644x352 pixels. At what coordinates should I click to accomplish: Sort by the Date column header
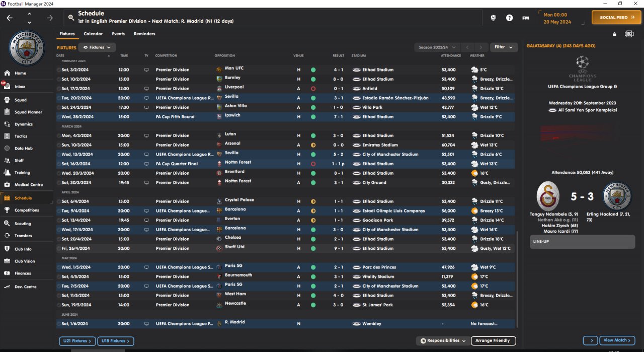[x=60, y=55]
